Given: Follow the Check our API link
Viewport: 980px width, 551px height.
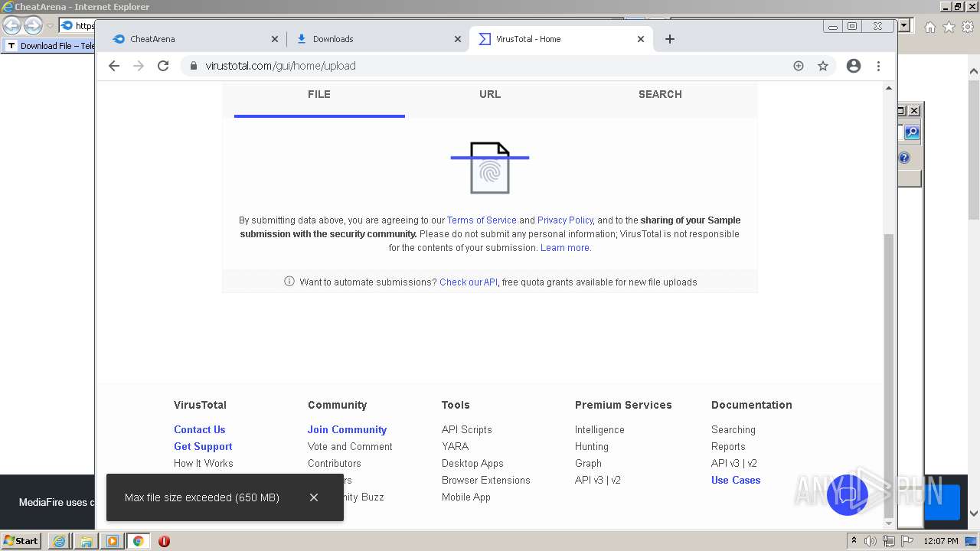Looking at the screenshot, I should [x=469, y=282].
